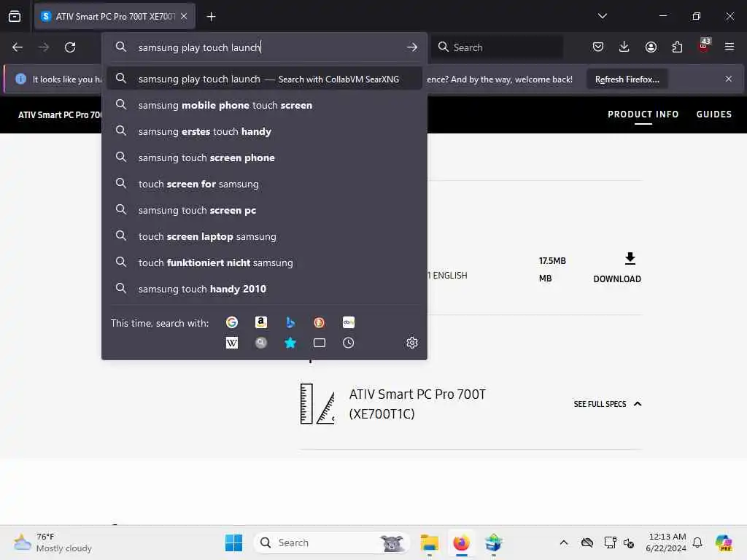Search with Amazon icon
747x560 pixels.
[x=260, y=322]
